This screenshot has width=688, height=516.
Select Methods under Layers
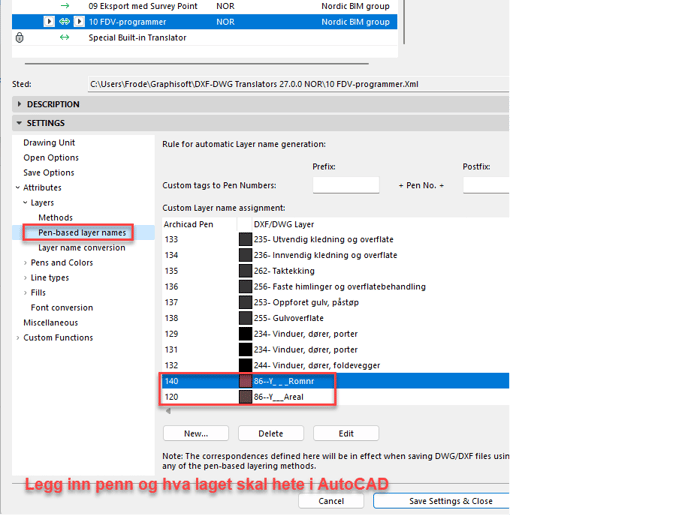55,218
